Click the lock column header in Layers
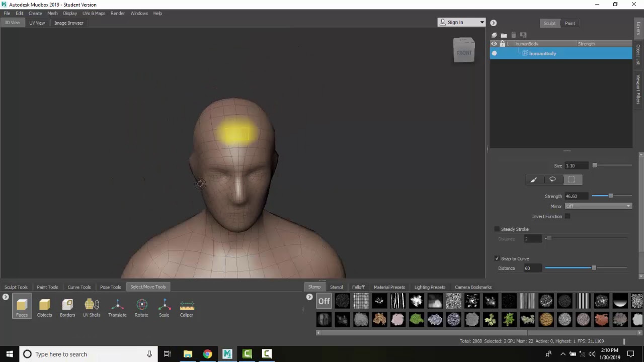644x362 pixels. pyautogui.click(x=502, y=44)
